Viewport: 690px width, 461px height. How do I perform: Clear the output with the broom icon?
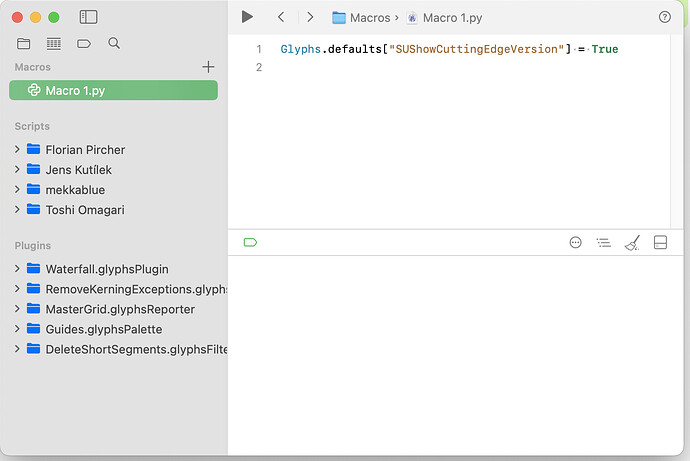click(x=632, y=242)
